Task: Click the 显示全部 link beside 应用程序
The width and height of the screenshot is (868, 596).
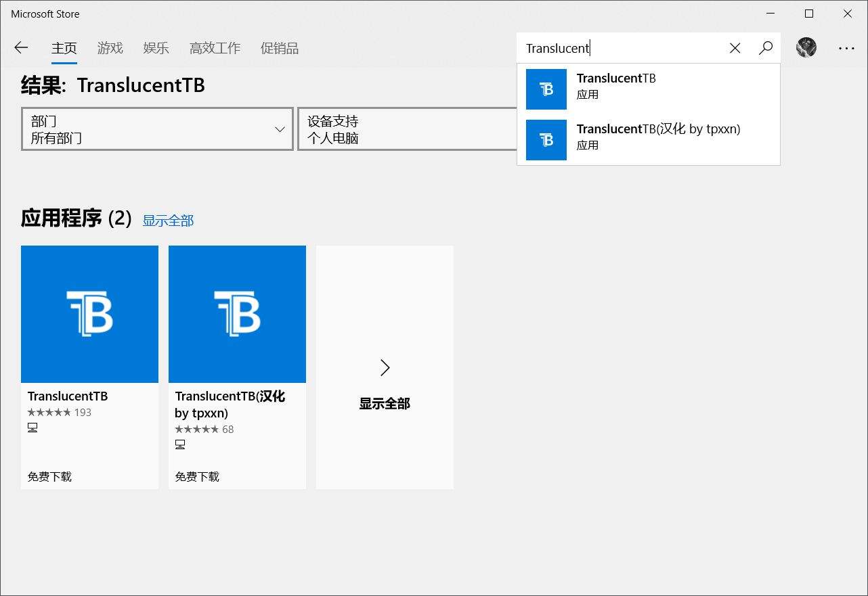Action: tap(168, 221)
